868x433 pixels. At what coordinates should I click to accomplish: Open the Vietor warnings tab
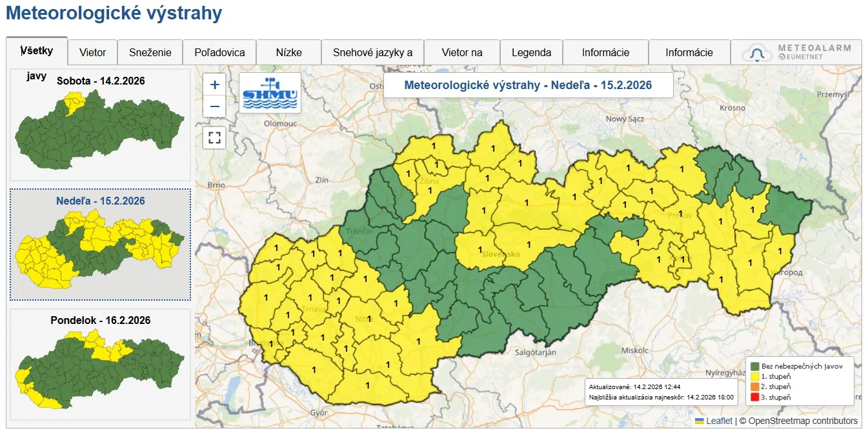(x=93, y=52)
